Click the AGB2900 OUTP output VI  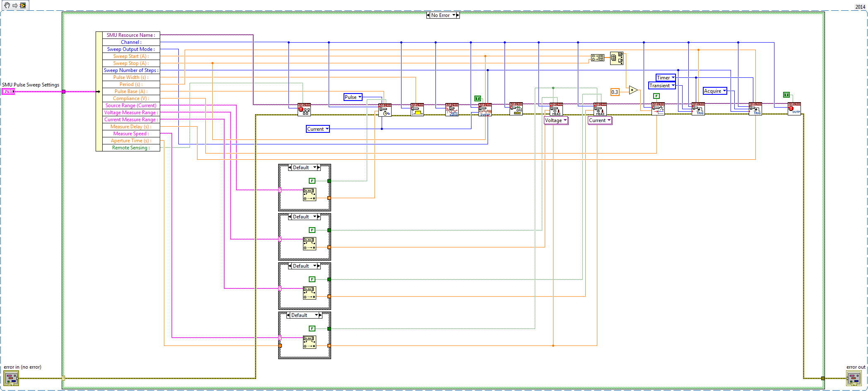pyautogui.click(x=794, y=109)
